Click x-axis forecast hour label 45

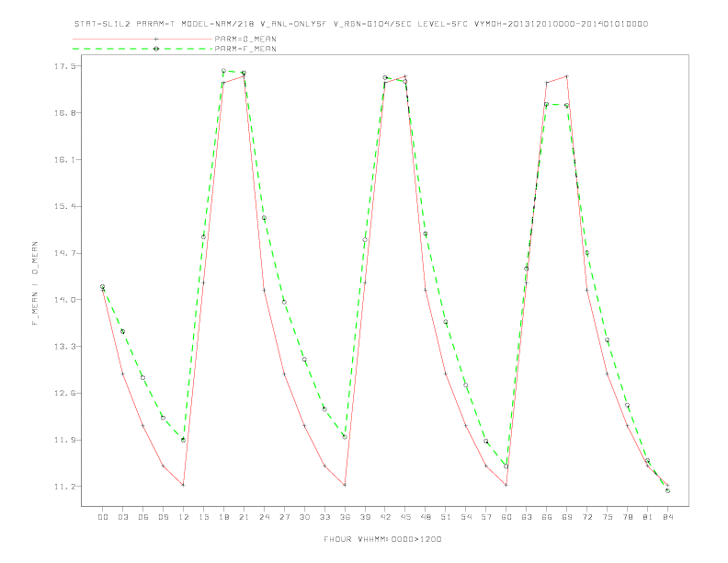tap(405, 517)
